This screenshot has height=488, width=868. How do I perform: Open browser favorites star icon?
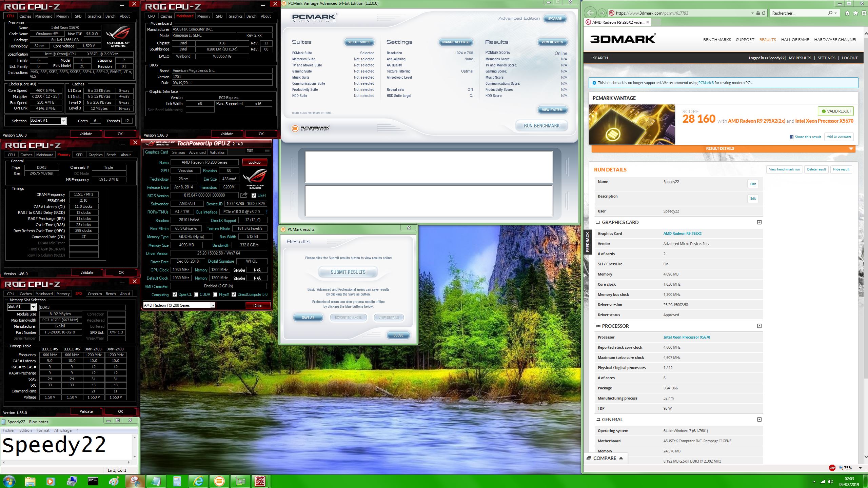(x=855, y=13)
